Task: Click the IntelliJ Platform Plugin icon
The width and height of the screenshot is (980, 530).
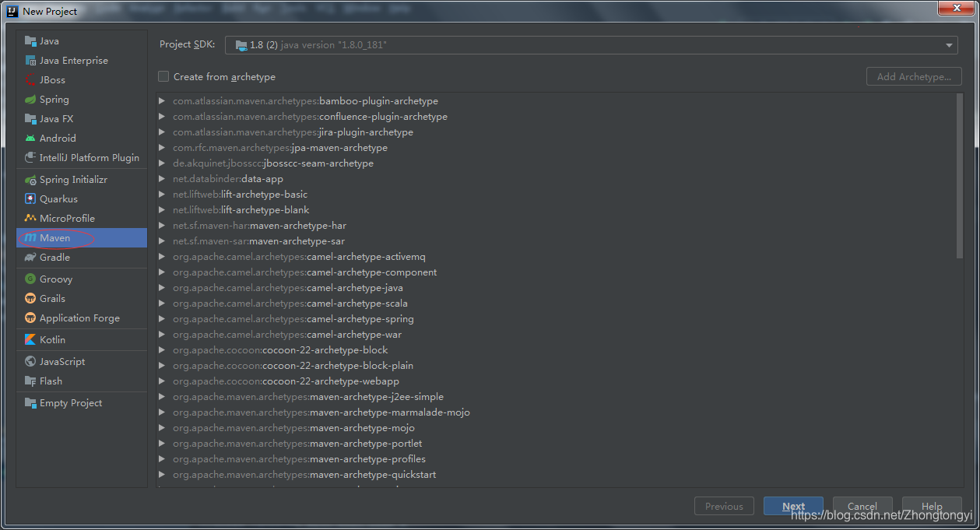Action: 30,158
